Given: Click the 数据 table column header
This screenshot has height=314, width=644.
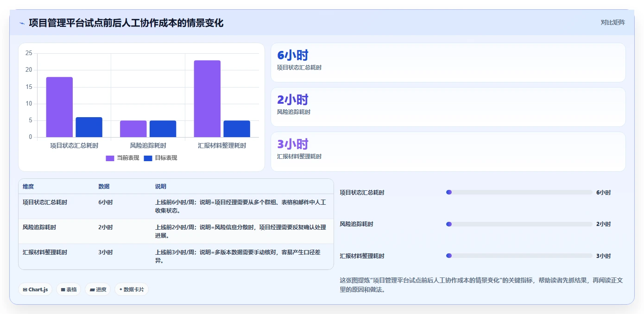Looking at the screenshot, I should (x=104, y=187).
